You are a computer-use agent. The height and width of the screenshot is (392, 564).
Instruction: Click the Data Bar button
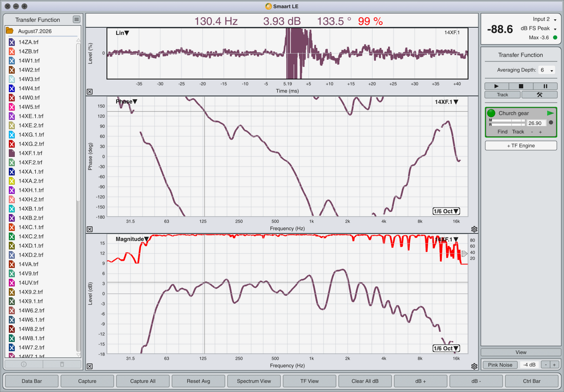pos(31,381)
